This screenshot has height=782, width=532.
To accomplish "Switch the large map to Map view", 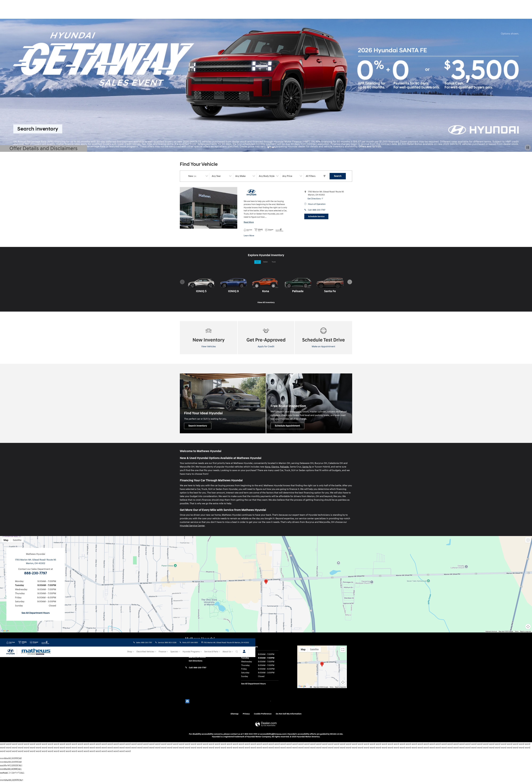I will pyautogui.click(x=6, y=540).
